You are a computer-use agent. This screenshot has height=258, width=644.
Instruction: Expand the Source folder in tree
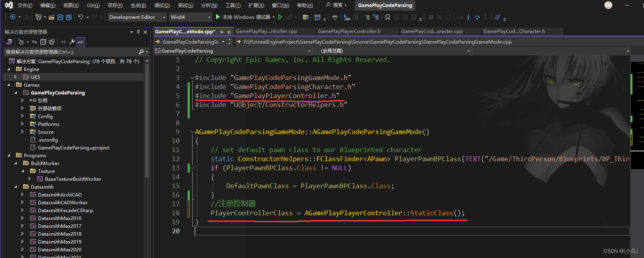(x=22, y=132)
